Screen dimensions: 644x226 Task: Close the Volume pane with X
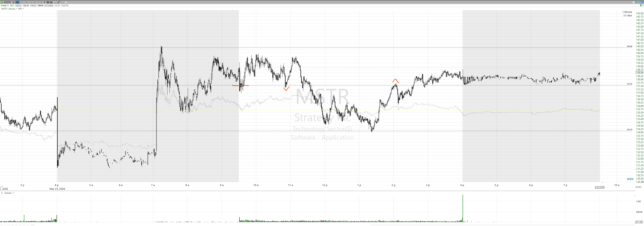click(2, 193)
